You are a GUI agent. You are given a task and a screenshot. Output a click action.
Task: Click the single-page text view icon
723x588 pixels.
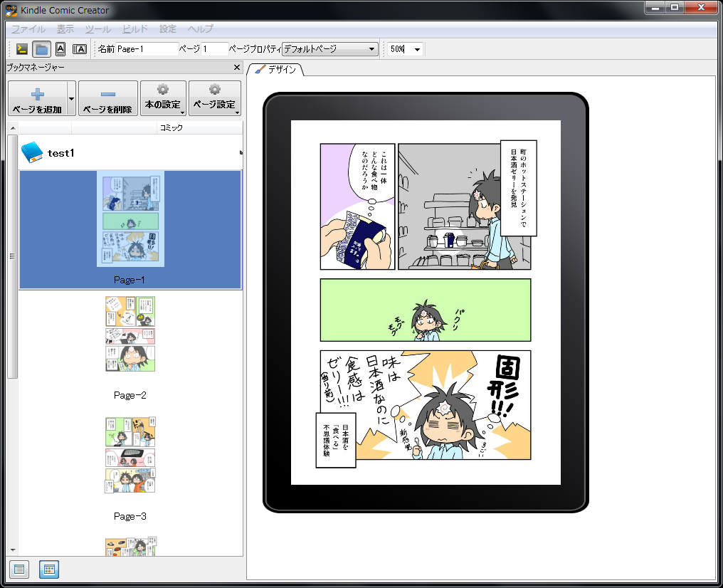tap(60, 49)
